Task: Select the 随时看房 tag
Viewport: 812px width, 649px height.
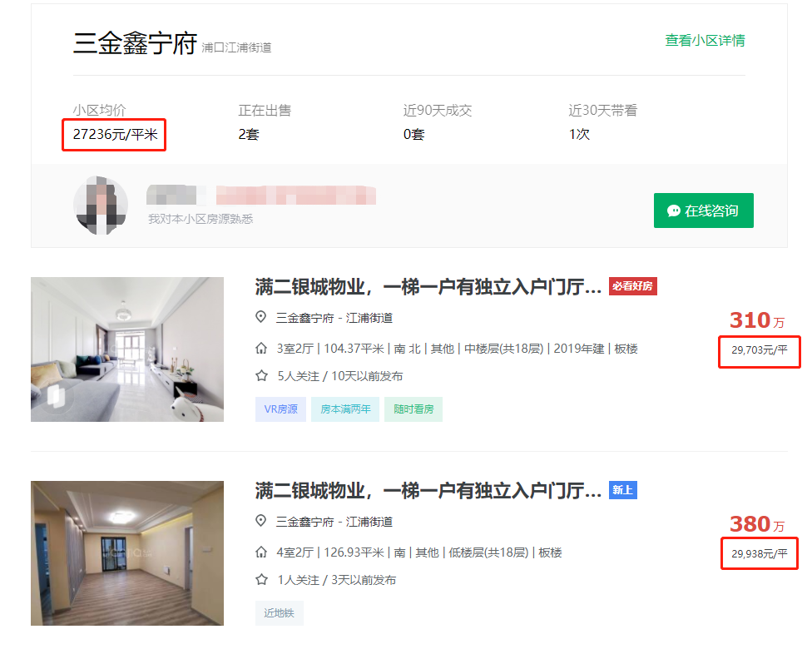Action: point(413,409)
